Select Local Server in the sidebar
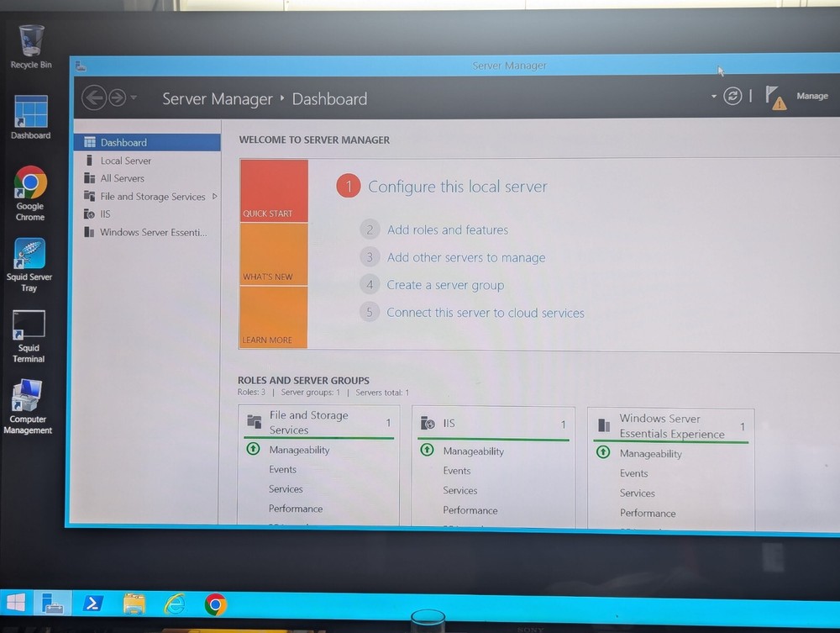 click(x=126, y=161)
